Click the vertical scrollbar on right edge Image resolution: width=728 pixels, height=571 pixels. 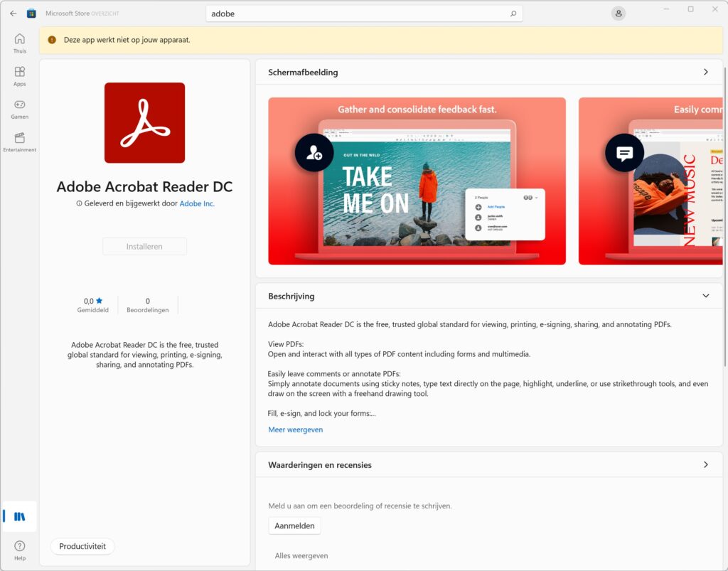click(724, 217)
